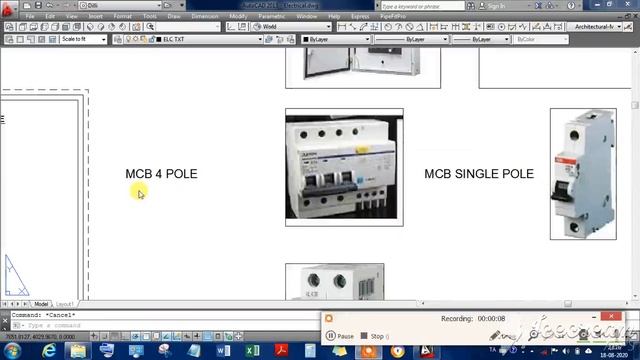Open the workspace dropdown in the title bar
Viewport: 640px width, 360px height.
click(120, 5)
